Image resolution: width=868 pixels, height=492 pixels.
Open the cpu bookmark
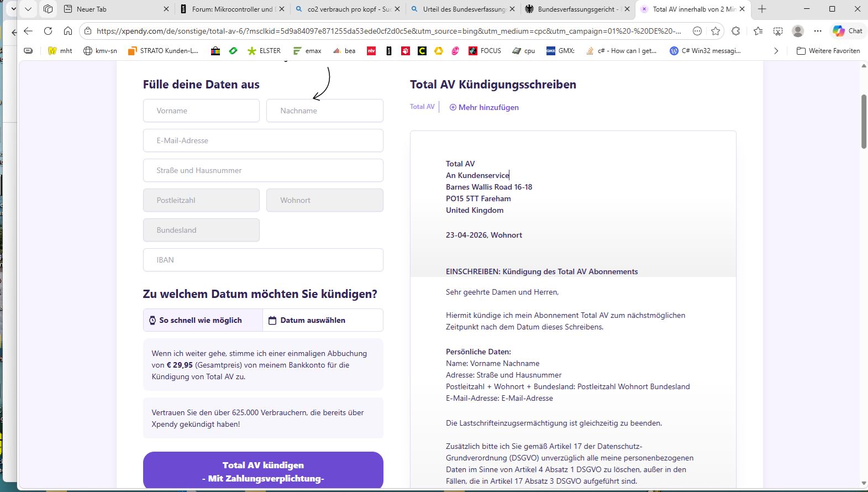point(524,51)
